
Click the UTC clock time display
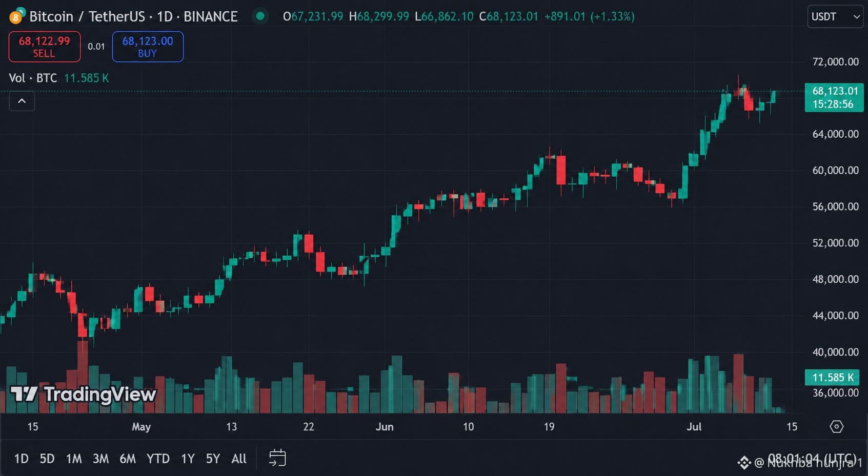(812, 459)
